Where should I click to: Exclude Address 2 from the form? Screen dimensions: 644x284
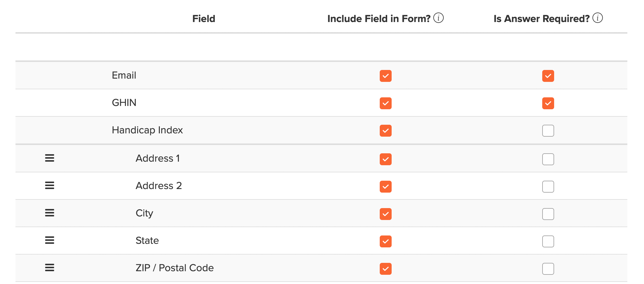click(385, 187)
